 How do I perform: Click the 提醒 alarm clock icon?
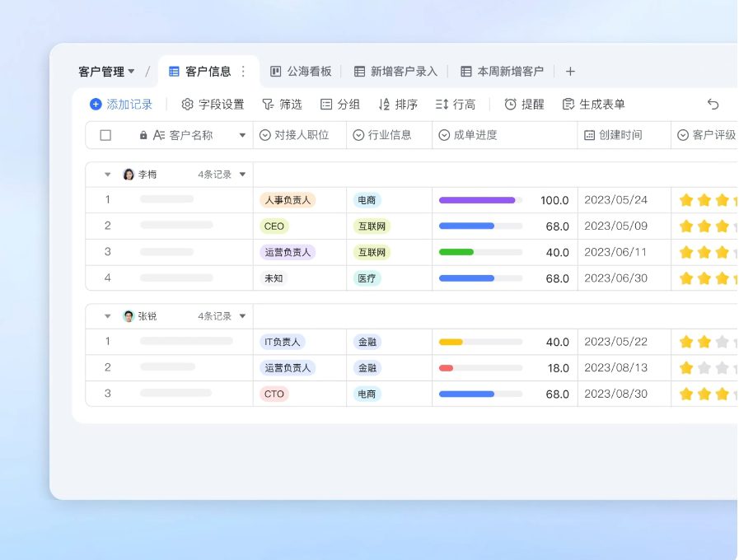[511, 104]
